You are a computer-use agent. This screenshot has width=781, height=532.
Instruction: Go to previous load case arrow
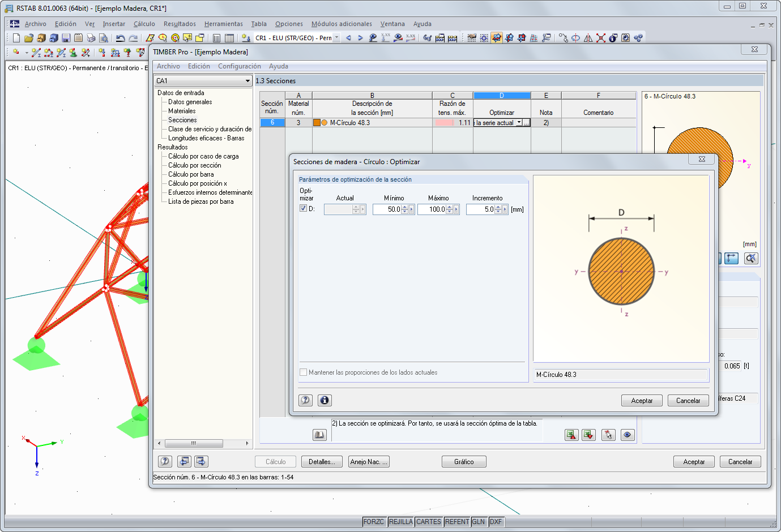click(x=348, y=38)
